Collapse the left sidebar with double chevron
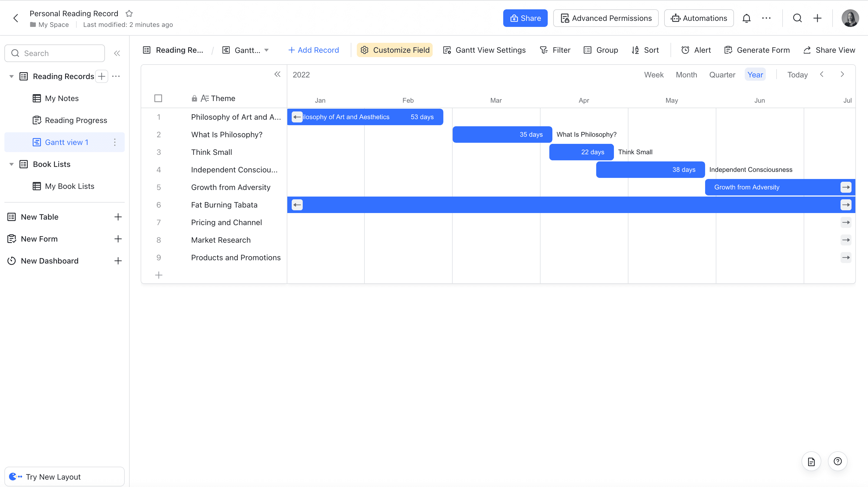This screenshot has width=868, height=487. [x=117, y=53]
